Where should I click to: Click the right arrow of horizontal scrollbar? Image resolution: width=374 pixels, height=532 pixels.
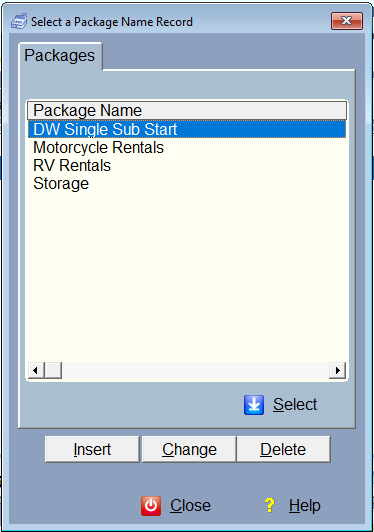pos(337,370)
